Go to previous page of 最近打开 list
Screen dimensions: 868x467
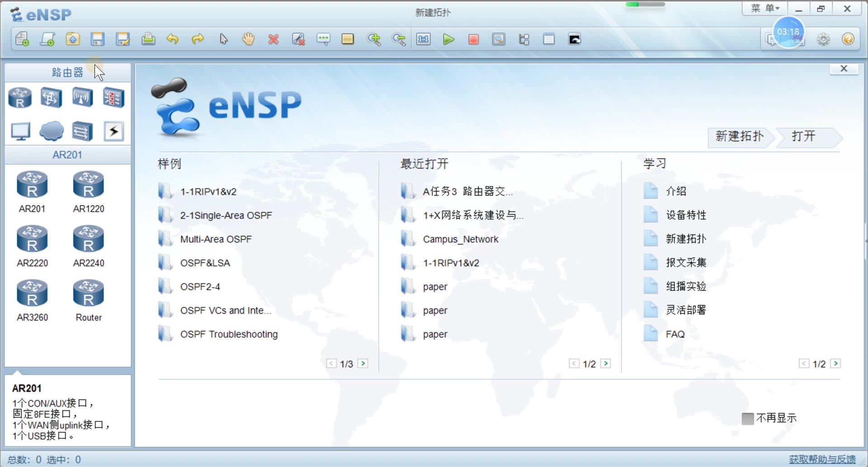tap(574, 363)
